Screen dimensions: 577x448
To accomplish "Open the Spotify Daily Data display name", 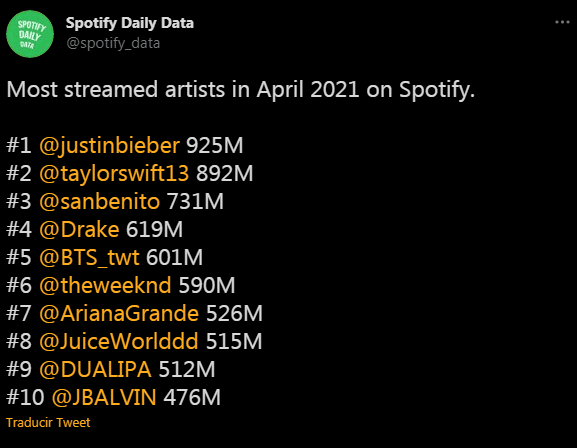I will [x=130, y=23].
